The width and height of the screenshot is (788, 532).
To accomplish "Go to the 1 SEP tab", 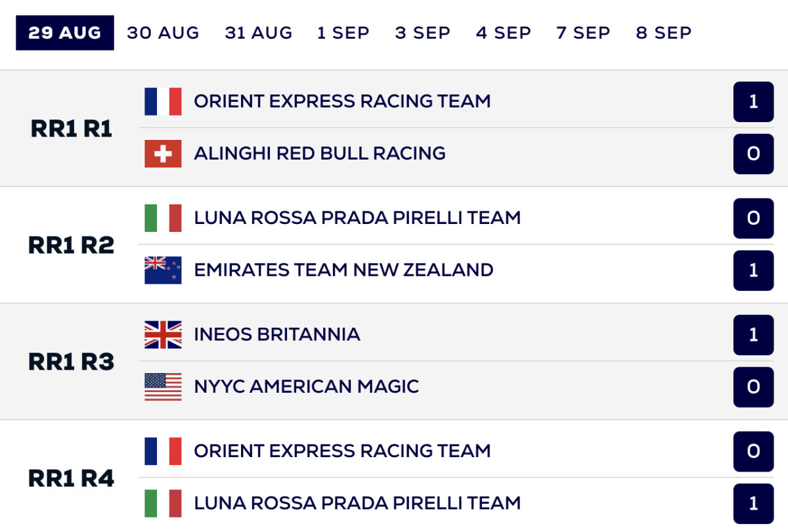I will click(x=343, y=33).
